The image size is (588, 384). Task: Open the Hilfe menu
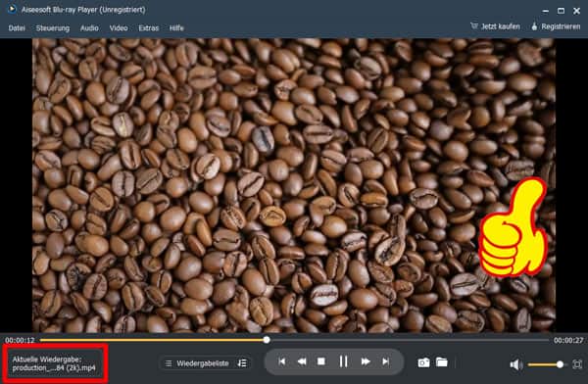(x=176, y=28)
